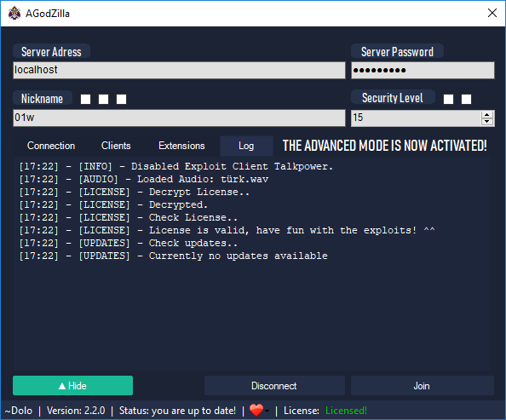Click the Security Level value field 15
Viewport: 506px width, 420px height.
(416, 118)
